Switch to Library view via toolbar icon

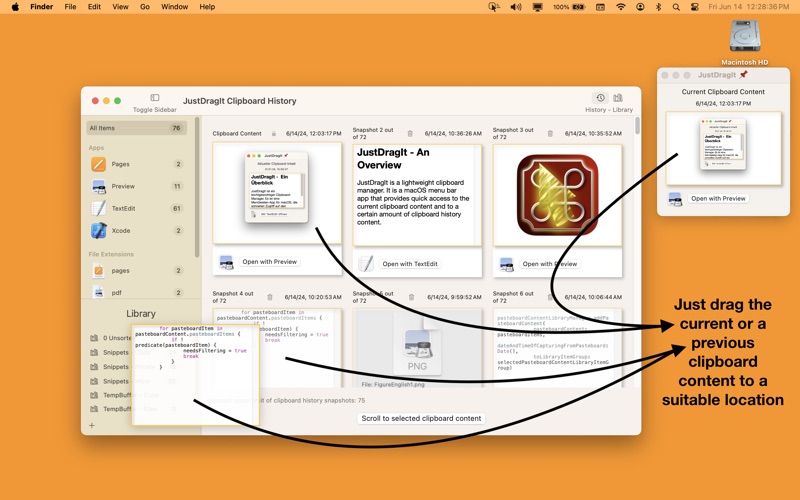coord(618,97)
